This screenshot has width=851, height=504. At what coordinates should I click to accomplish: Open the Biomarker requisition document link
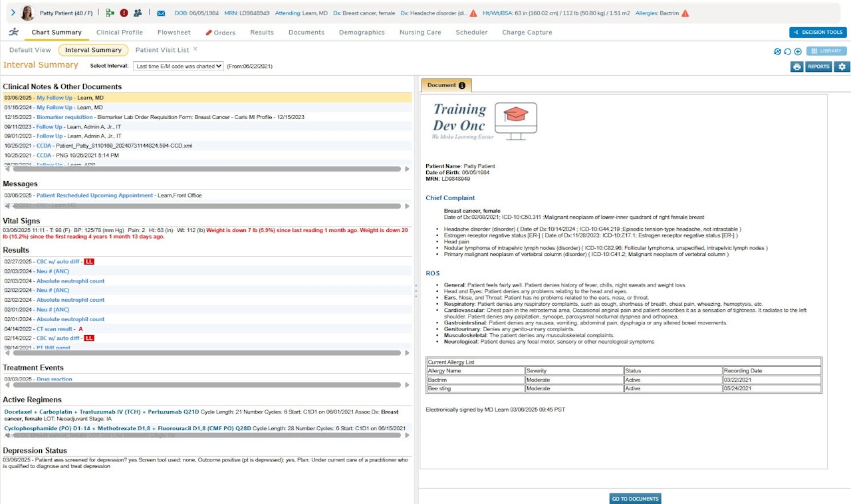(64, 117)
